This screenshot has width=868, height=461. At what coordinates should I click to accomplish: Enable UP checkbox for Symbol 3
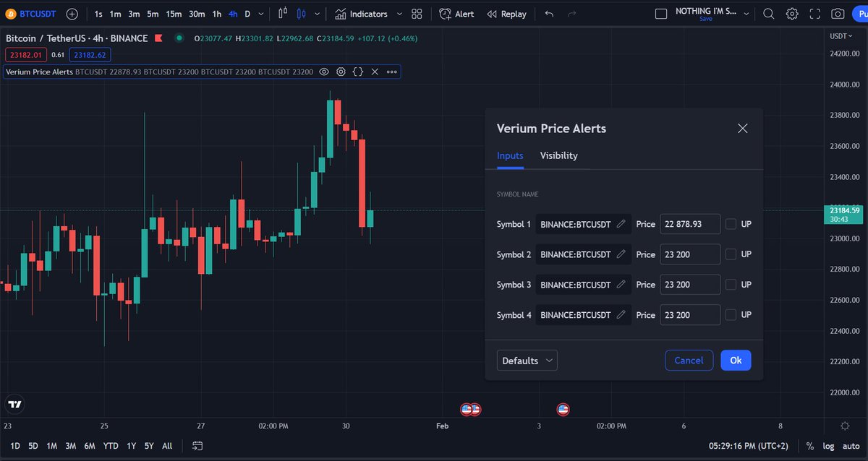(731, 285)
